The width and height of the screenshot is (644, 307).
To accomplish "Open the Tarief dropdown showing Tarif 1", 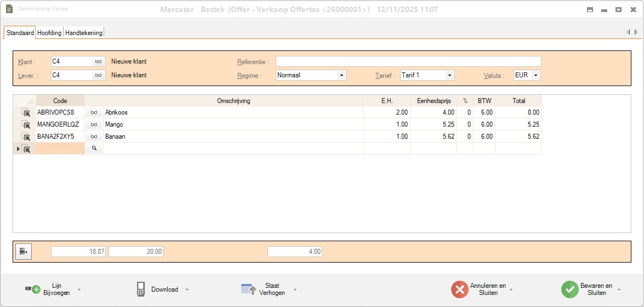I will click(x=449, y=75).
